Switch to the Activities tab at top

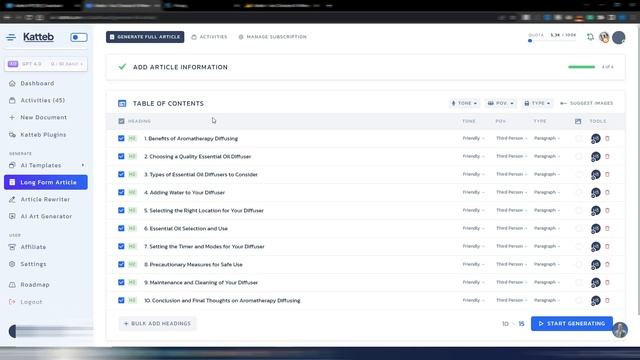coord(209,37)
